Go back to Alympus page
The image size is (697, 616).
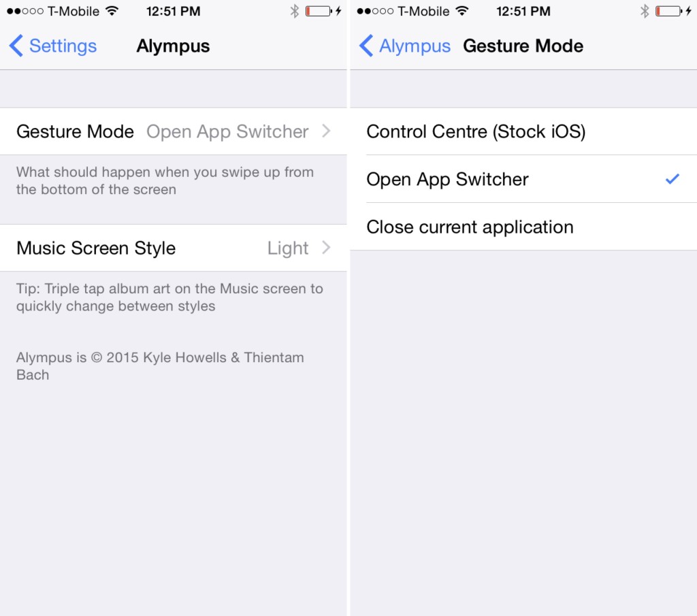(x=405, y=46)
